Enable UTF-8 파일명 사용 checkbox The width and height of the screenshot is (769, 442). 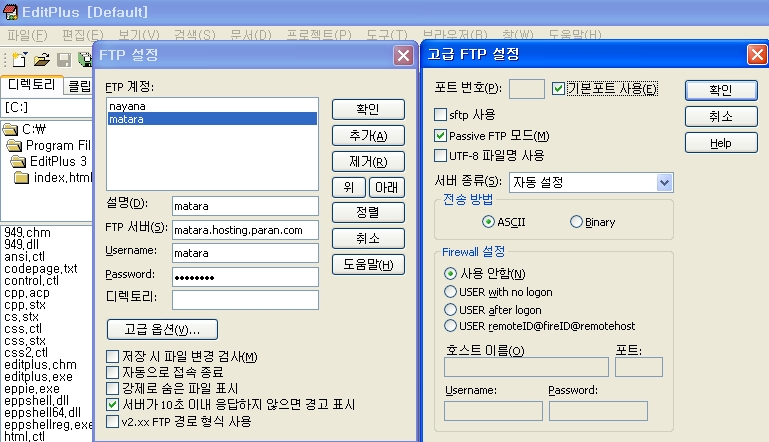(x=440, y=156)
